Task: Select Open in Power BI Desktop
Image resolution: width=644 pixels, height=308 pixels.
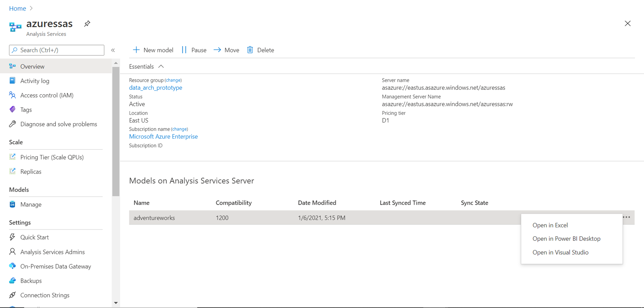Action: point(566,239)
